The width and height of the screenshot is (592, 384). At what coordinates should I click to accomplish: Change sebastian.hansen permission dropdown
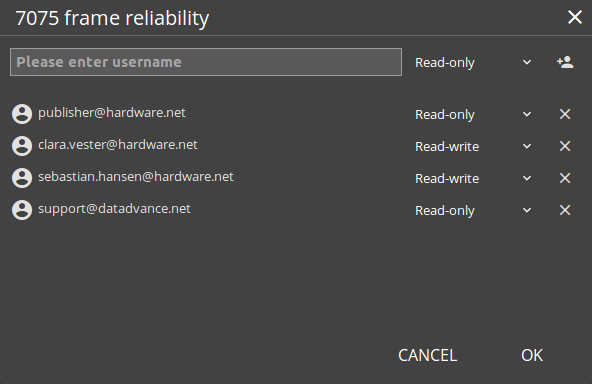pos(473,178)
